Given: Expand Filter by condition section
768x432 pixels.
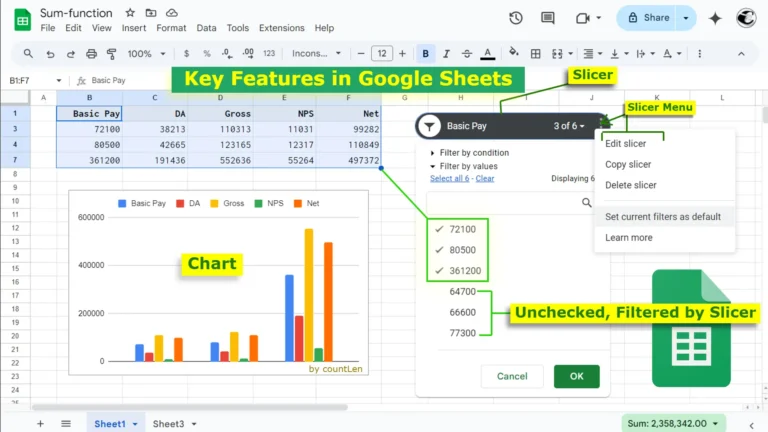Looking at the screenshot, I should click(x=470, y=153).
